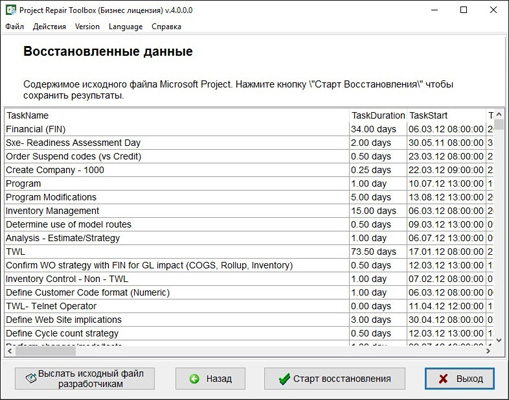Click start date '22.03.12 09:00:00'
This screenshot has height=400, width=509.
(x=447, y=170)
